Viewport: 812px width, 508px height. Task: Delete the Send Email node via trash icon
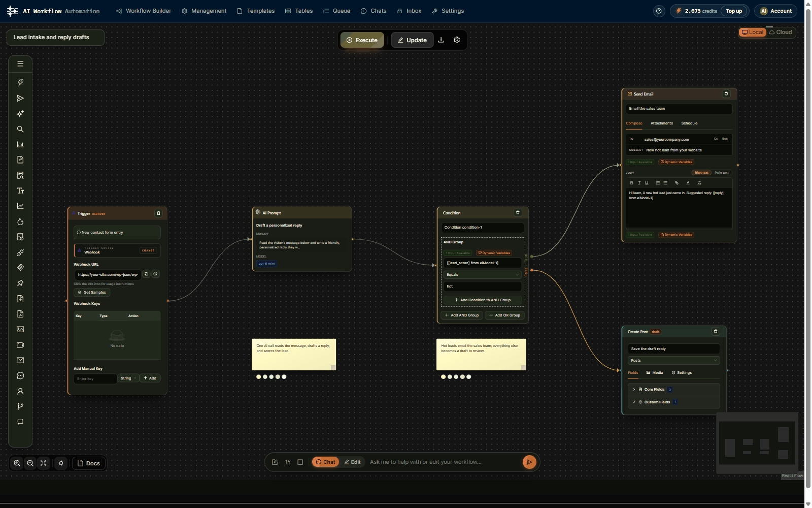pyautogui.click(x=726, y=93)
